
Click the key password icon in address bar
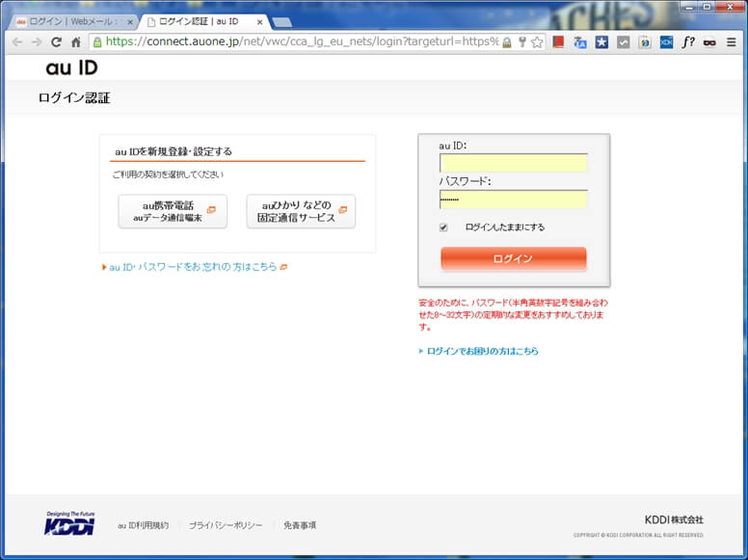(x=521, y=42)
